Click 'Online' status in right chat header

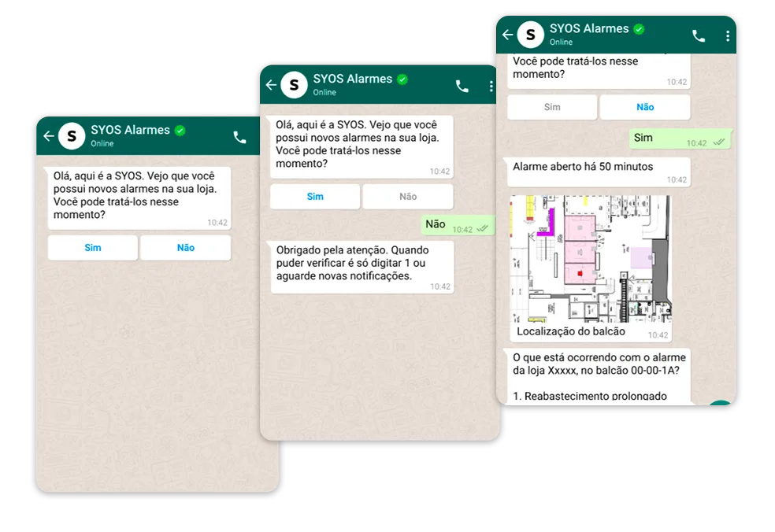click(x=561, y=42)
